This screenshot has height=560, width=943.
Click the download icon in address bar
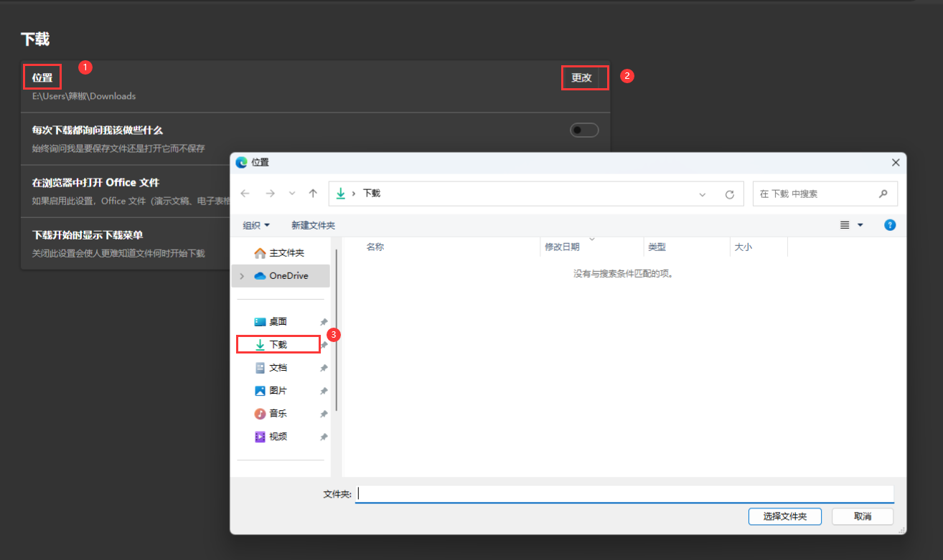(x=342, y=194)
